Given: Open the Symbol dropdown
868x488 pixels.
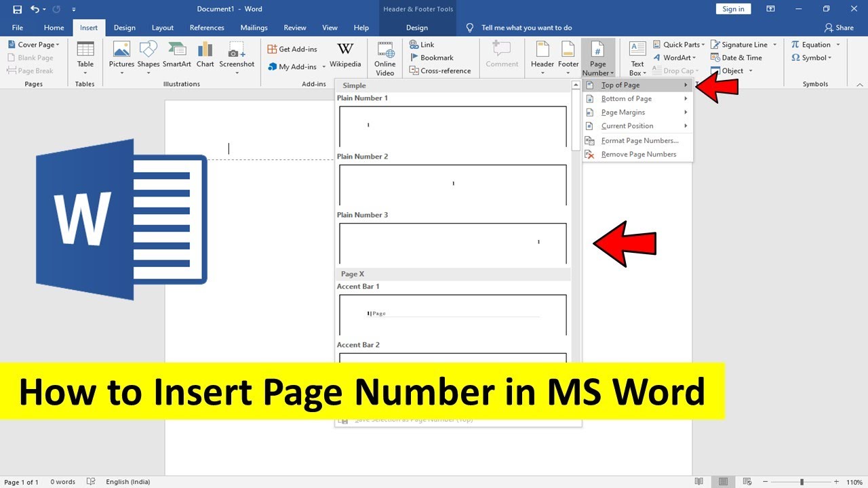Looking at the screenshot, I should [x=812, y=58].
